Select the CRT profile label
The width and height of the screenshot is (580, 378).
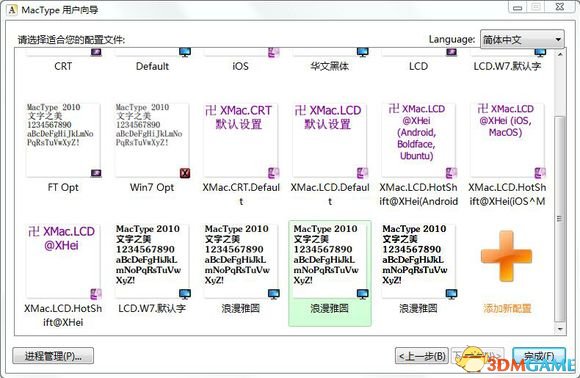pos(63,66)
